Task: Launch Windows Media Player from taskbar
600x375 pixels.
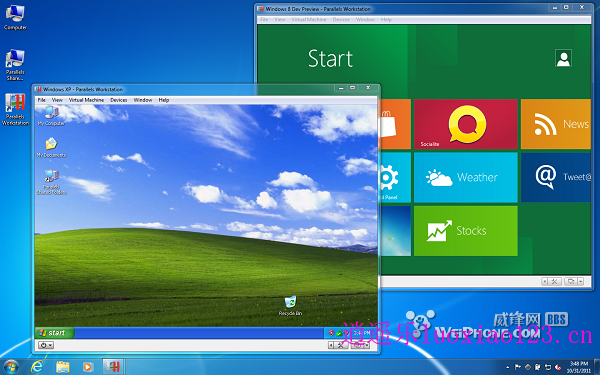Action: (x=87, y=367)
